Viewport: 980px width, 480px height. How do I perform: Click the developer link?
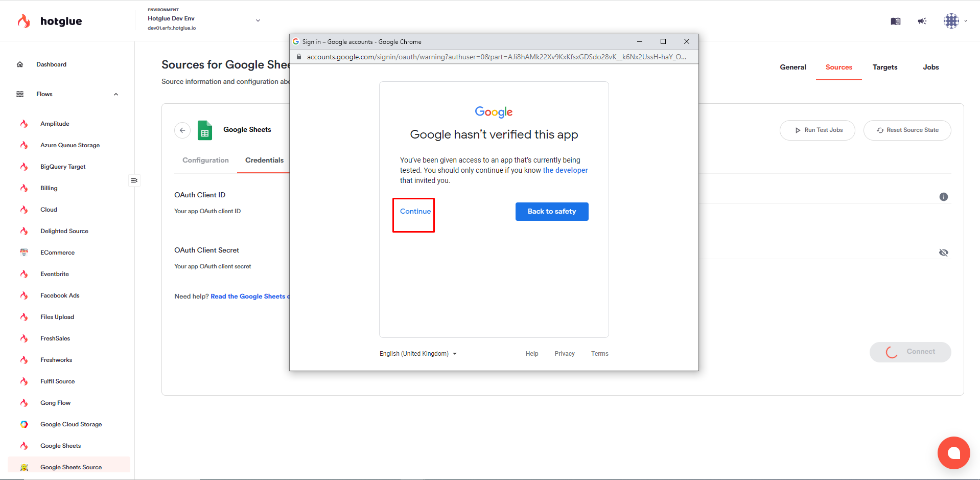tap(565, 170)
